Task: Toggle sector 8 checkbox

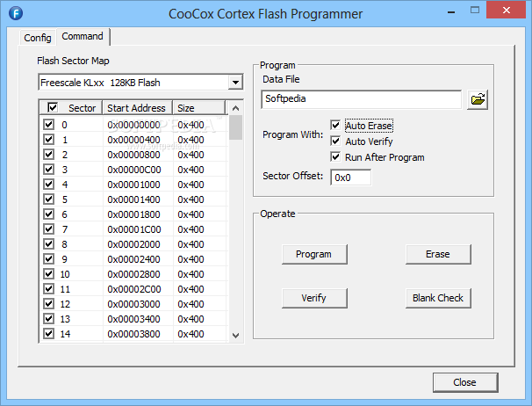Action: [48, 244]
